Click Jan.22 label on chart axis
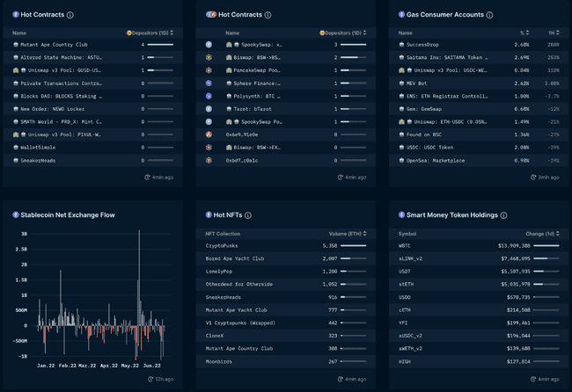 (x=46, y=366)
